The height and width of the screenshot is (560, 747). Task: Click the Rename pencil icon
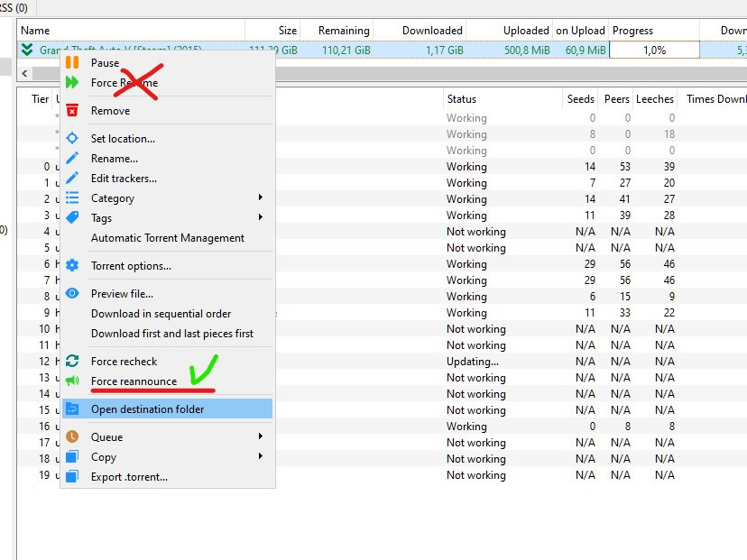(72, 159)
